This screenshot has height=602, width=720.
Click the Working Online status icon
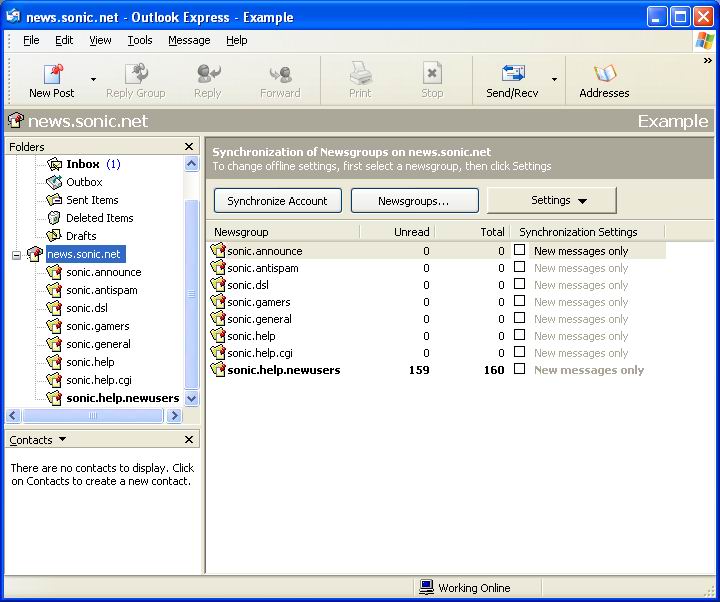[427, 587]
